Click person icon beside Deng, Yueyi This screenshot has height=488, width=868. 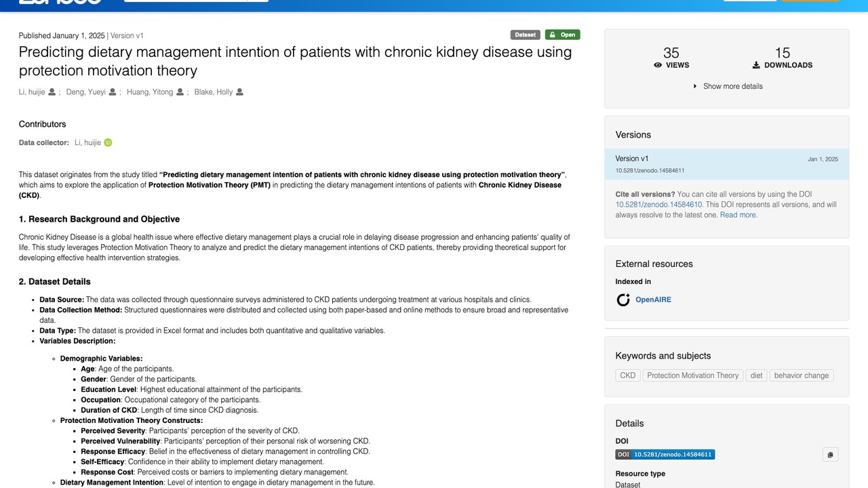coord(113,92)
